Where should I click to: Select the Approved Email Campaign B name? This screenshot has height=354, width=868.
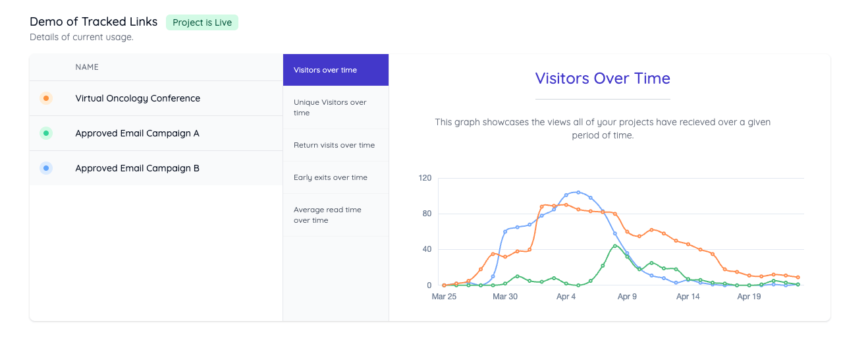pyautogui.click(x=137, y=168)
